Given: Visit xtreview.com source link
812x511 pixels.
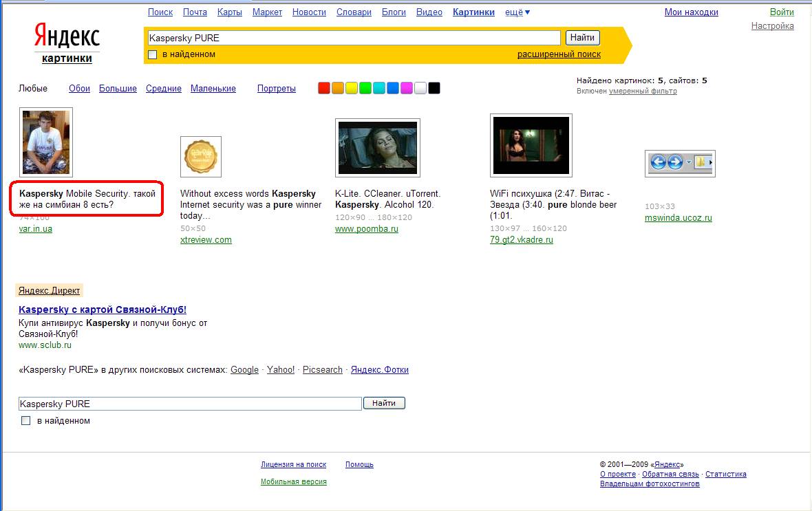Looking at the screenshot, I should (206, 240).
